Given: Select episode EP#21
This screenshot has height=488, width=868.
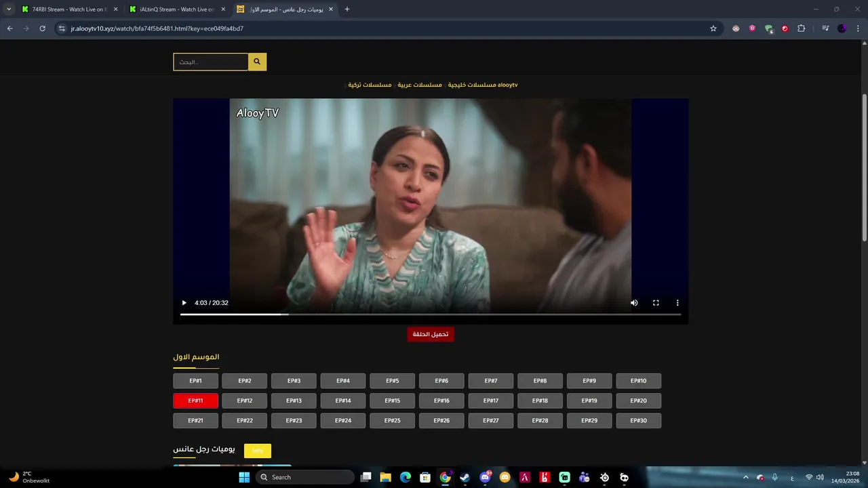Looking at the screenshot, I should tap(195, 421).
